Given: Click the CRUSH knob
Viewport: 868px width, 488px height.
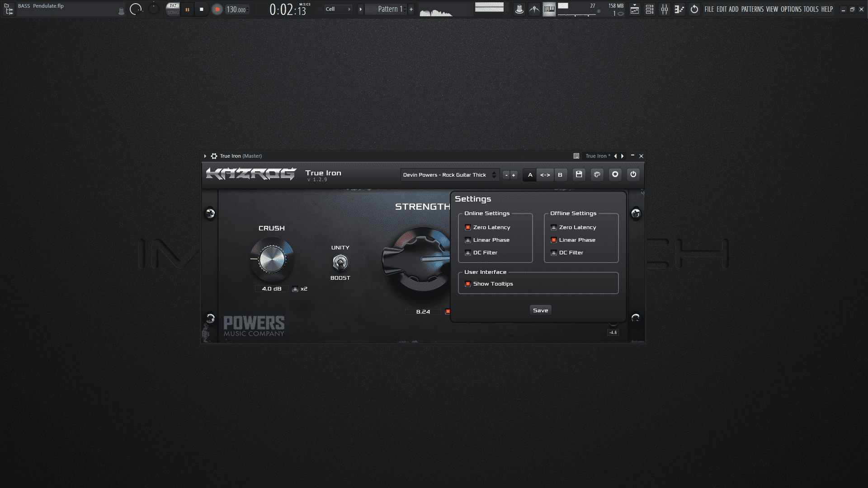Looking at the screenshot, I should coord(272,259).
